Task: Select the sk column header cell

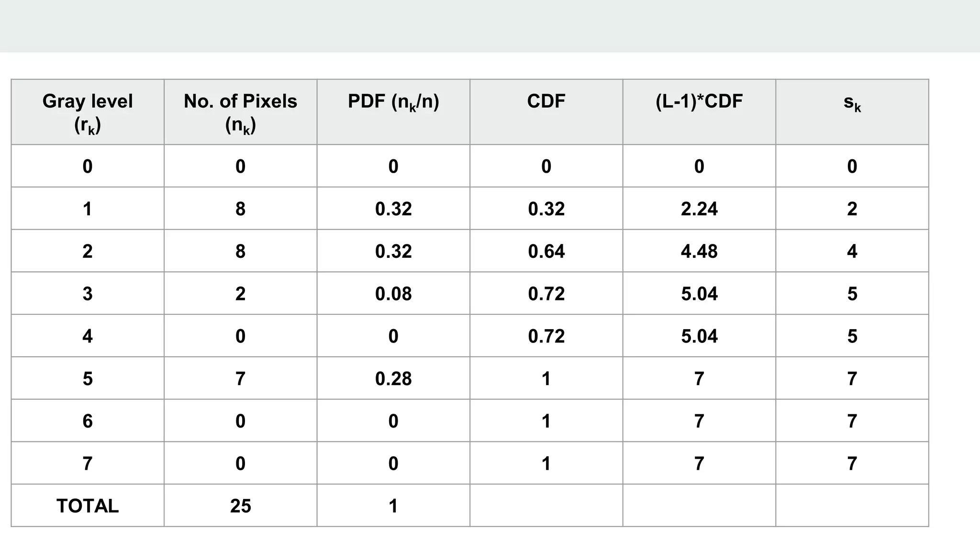Action: pos(852,112)
